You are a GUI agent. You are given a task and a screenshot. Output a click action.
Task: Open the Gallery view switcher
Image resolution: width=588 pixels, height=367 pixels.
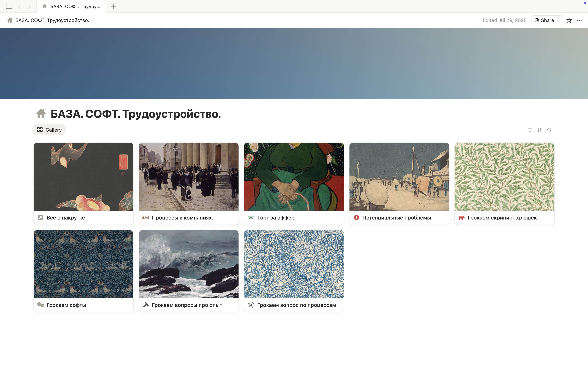pyautogui.click(x=49, y=130)
